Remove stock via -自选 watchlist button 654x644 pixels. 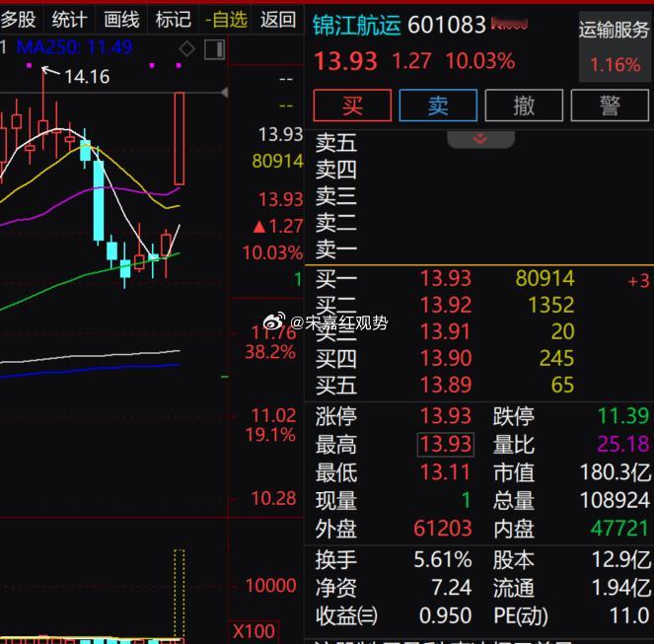click(226, 20)
